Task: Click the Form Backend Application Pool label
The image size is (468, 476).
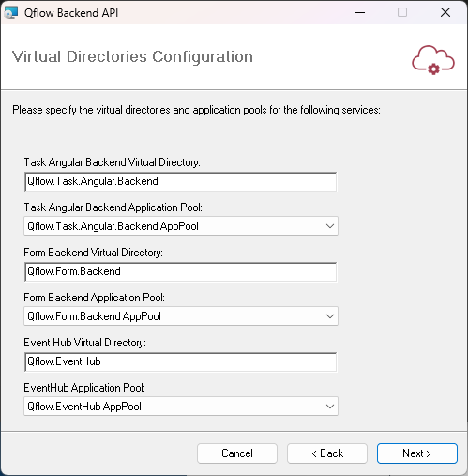Action: [x=94, y=298]
